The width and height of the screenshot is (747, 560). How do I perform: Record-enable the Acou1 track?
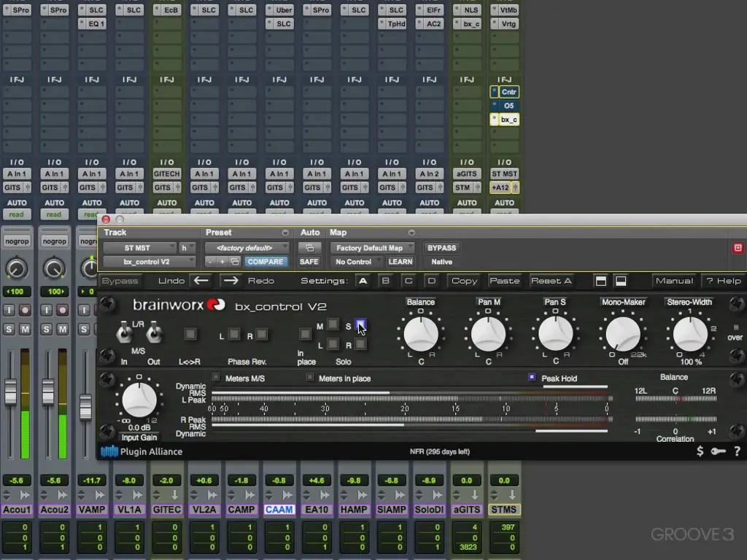pos(25,311)
